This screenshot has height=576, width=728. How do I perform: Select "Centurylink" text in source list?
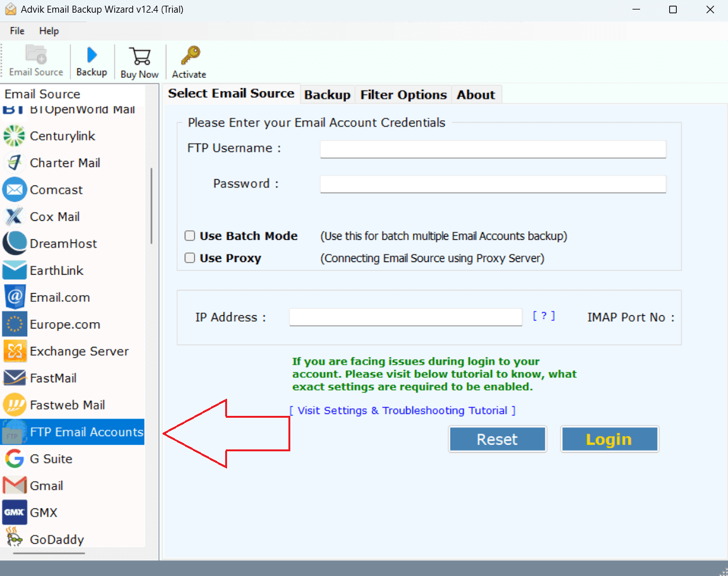(x=62, y=136)
